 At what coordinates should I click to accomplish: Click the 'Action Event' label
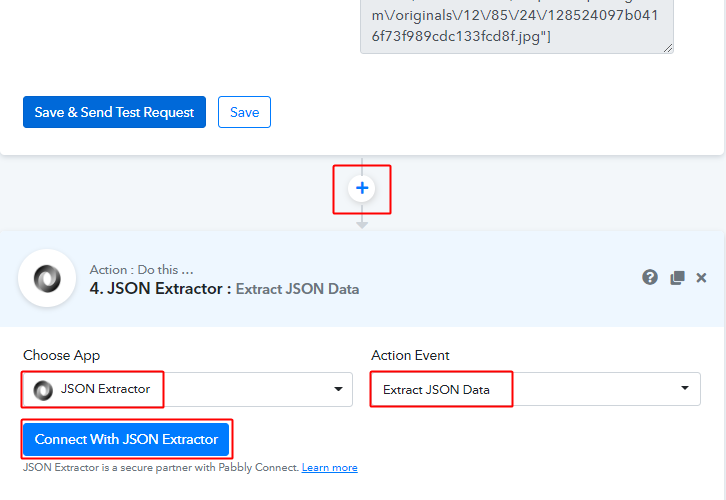click(410, 356)
